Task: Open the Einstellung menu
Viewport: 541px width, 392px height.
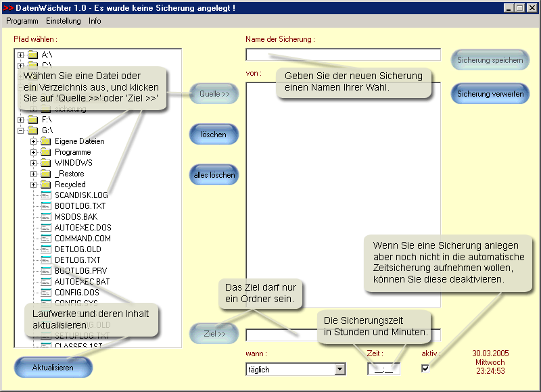Action: point(64,21)
